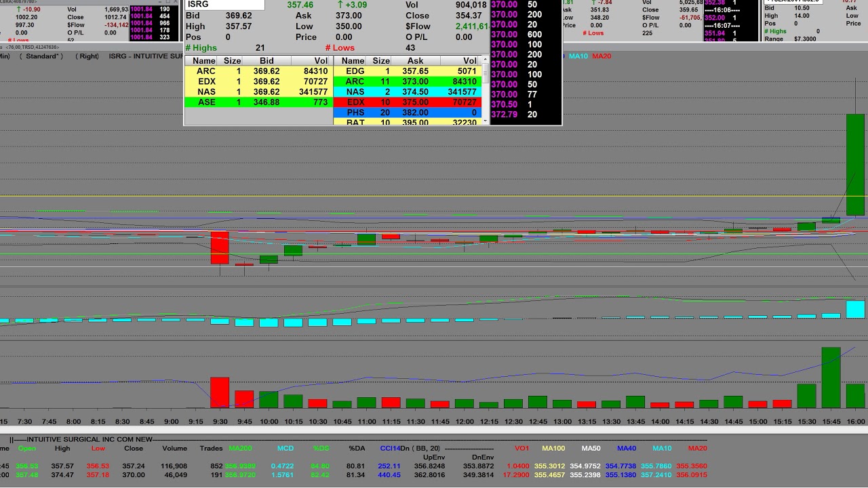Click the up arrow of the ask list scrollbar
The width and height of the screenshot is (868, 488).
click(486, 60)
